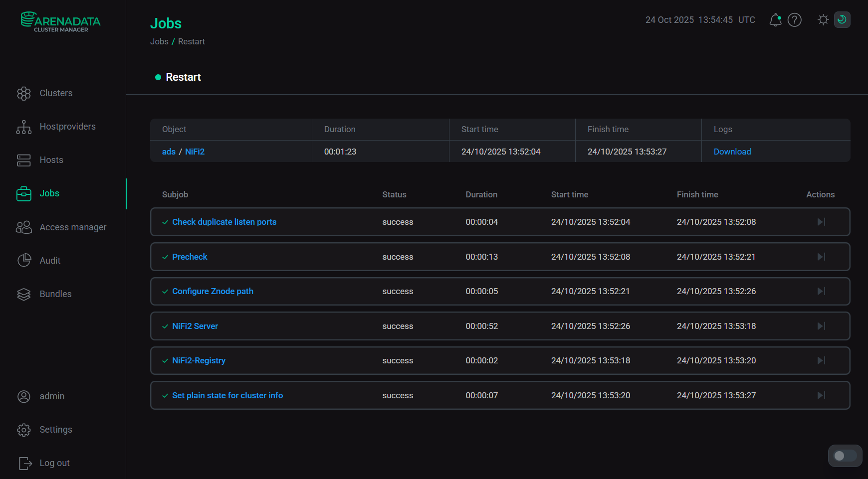Open the notifications bell icon
This screenshot has height=479, width=868.
coord(775,20)
